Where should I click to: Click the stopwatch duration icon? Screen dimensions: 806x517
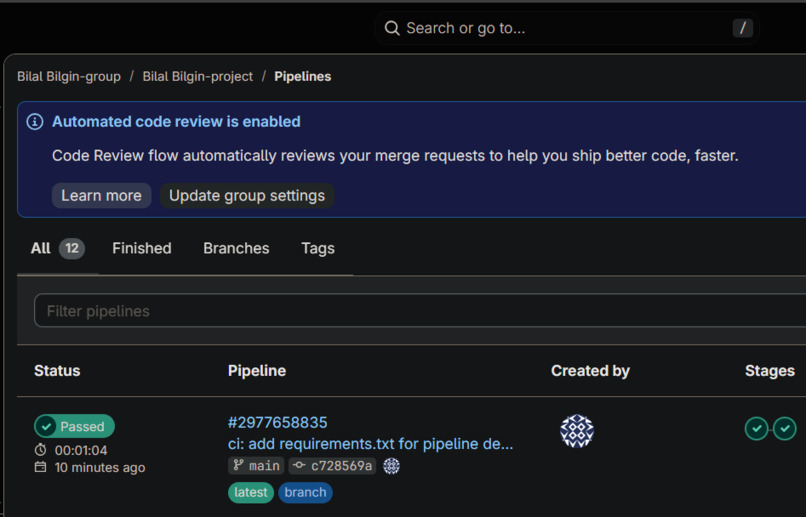(x=40, y=450)
